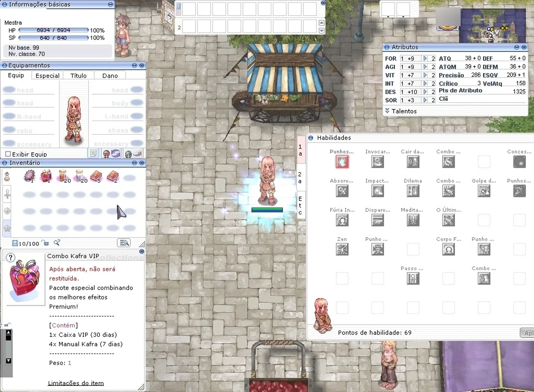Screen dimensions: 534x392
Task: Click the book item with quantity 2
Action: coord(113,176)
